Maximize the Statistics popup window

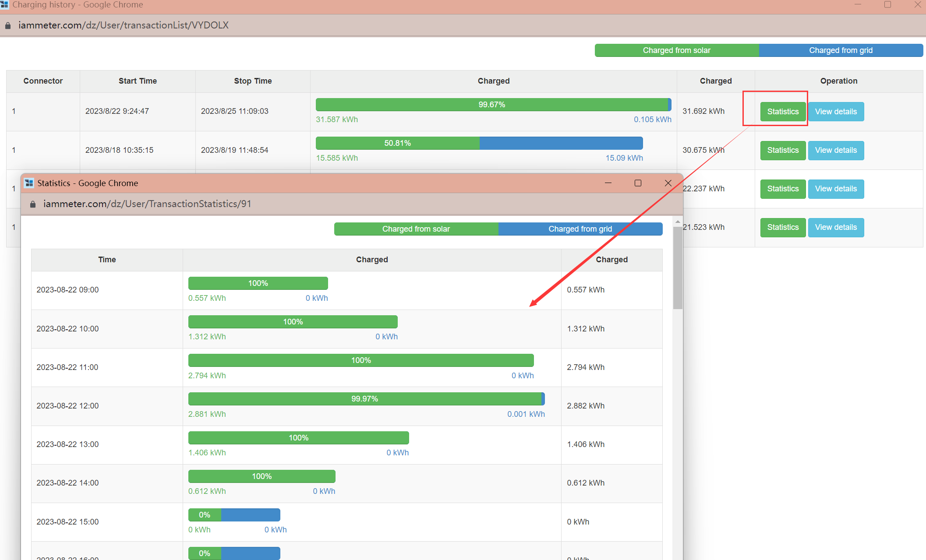(x=638, y=183)
